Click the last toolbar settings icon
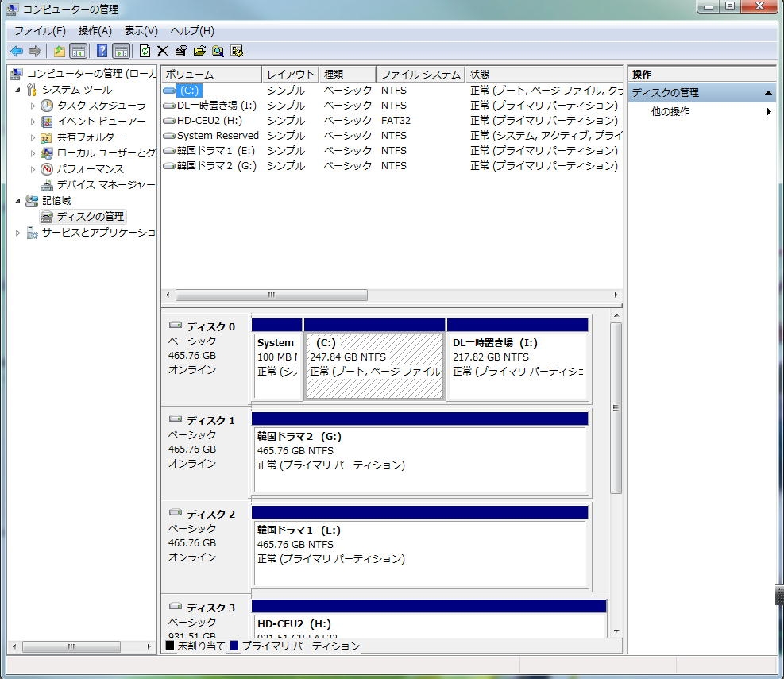The width and height of the screenshot is (784, 679). click(x=237, y=51)
